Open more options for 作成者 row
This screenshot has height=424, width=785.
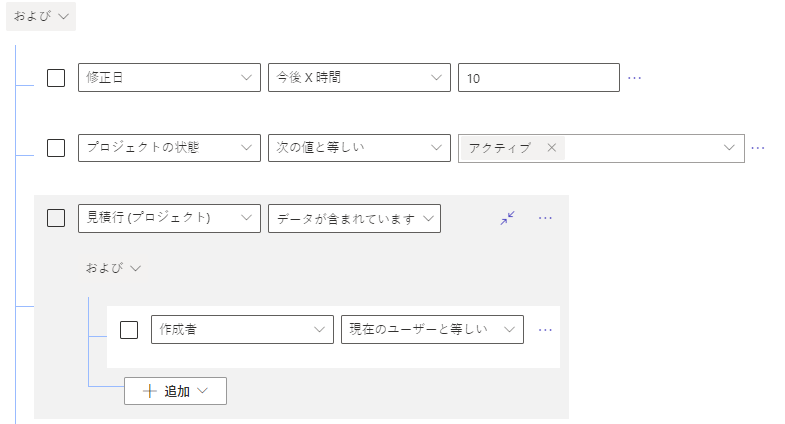[545, 329]
